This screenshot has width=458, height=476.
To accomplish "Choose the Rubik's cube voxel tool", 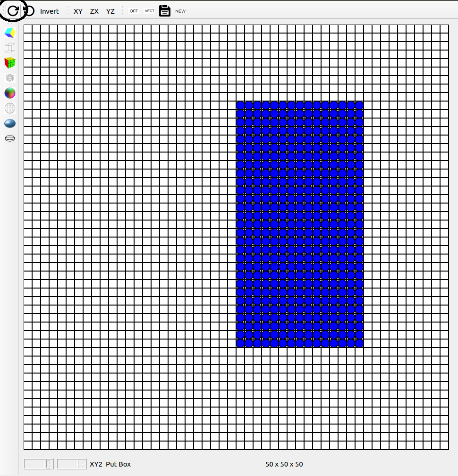I will coord(9,62).
